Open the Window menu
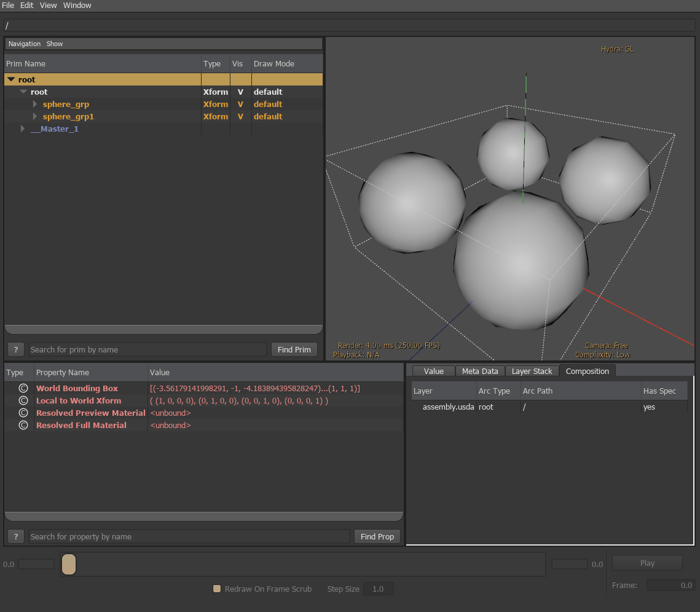 tap(77, 5)
